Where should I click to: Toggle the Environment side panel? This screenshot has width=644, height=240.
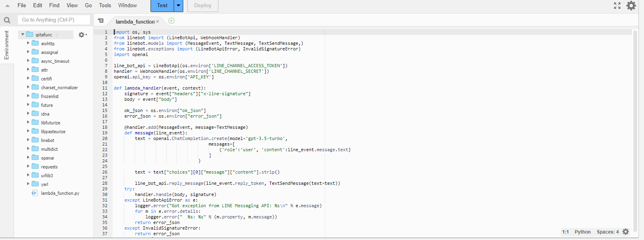tap(6, 45)
